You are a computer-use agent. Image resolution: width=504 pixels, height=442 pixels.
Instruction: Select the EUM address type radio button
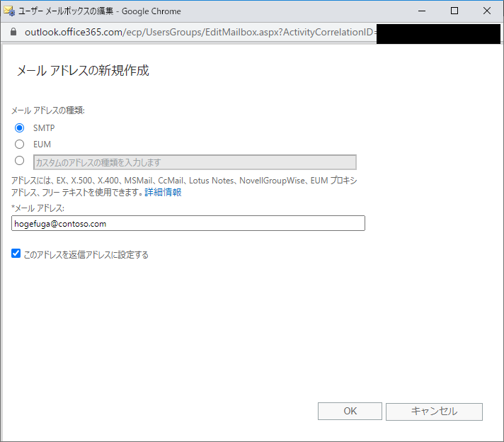click(19, 144)
